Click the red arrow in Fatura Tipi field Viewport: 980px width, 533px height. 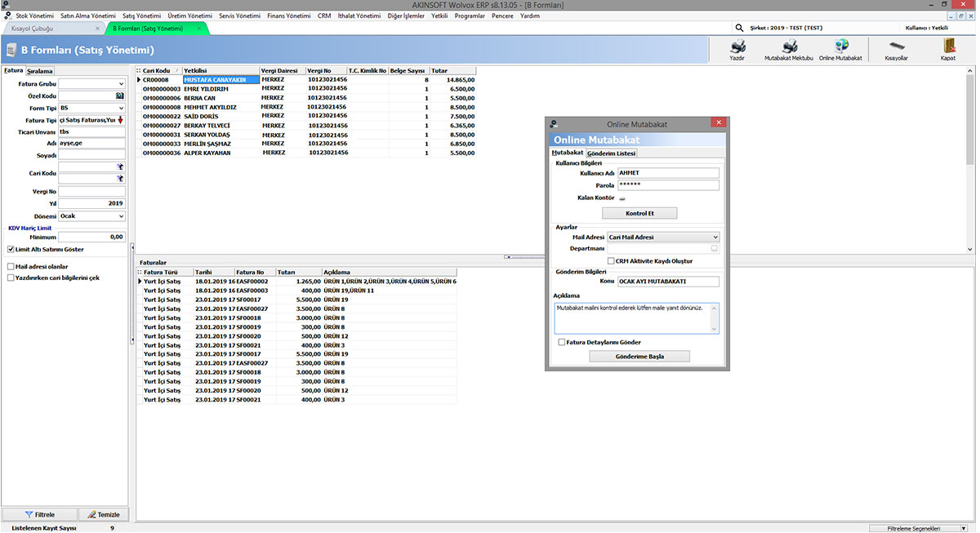click(121, 120)
